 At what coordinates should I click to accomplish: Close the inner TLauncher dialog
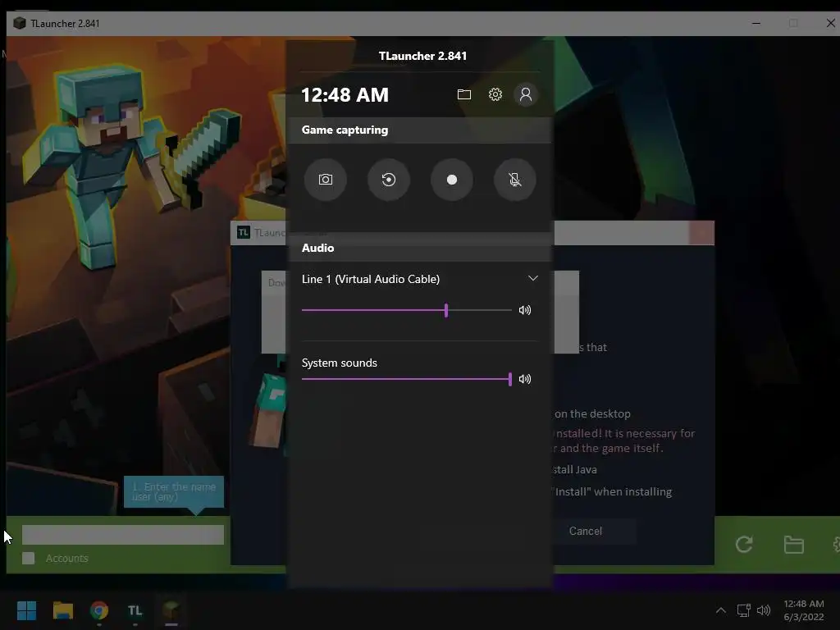[701, 233]
